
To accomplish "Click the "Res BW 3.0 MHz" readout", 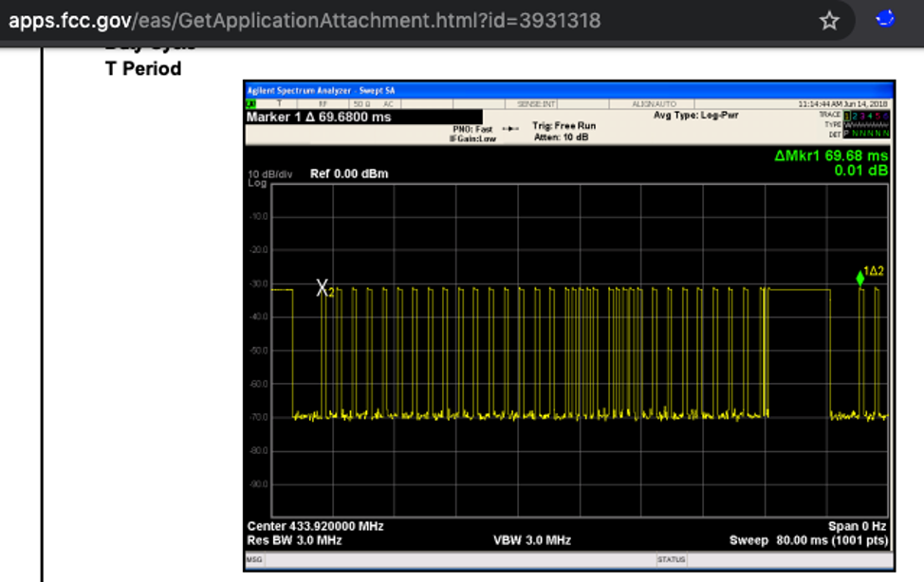I will tap(295, 540).
